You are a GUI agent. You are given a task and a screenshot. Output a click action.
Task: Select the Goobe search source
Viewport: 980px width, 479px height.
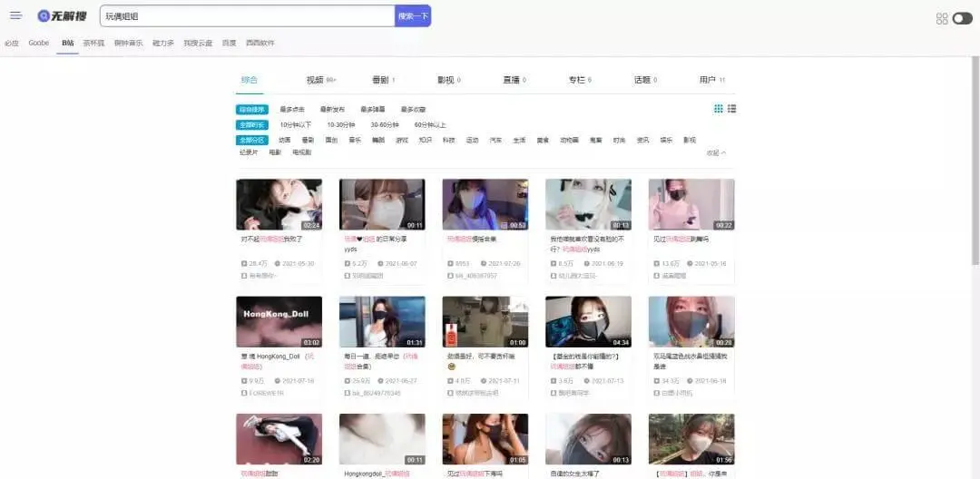(x=39, y=43)
